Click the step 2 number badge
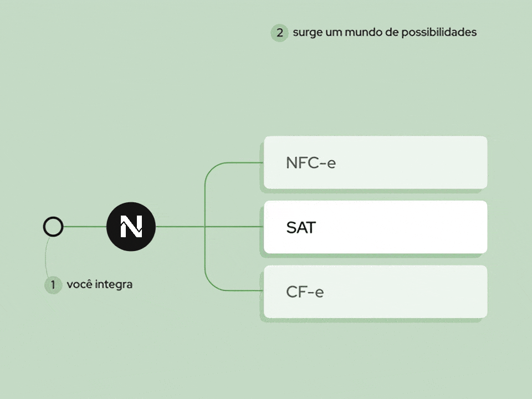 point(279,33)
